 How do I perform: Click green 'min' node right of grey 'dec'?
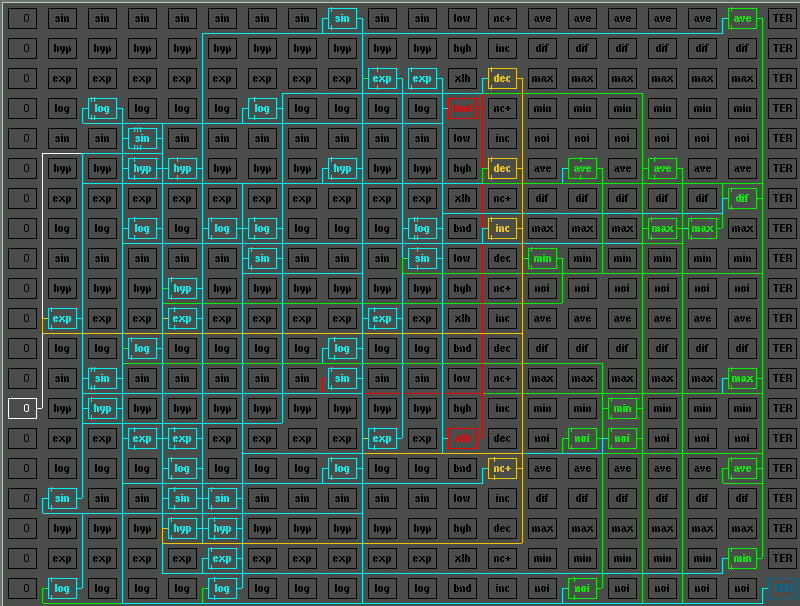click(542, 258)
